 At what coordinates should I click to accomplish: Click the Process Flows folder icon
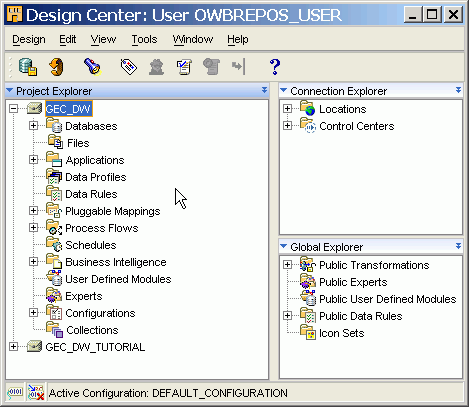tap(54, 228)
